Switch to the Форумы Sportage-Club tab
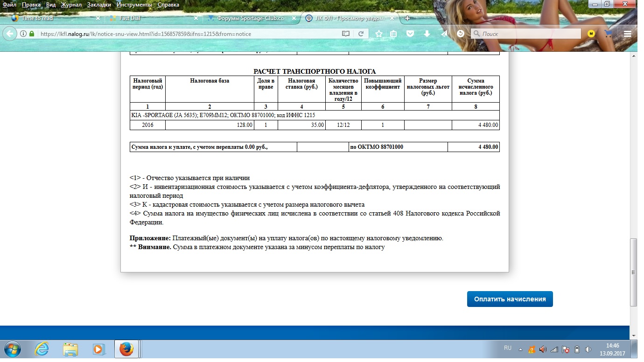The image size is (644, 362). (x=252, y=18)
